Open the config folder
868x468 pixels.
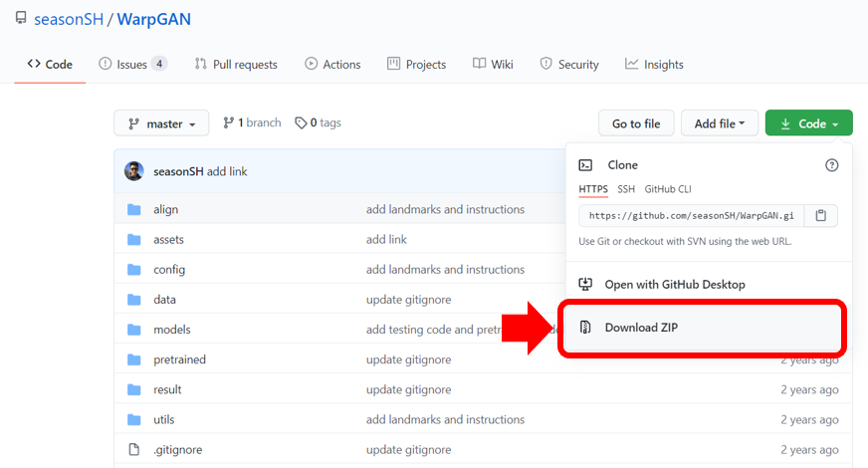point(169,270)
